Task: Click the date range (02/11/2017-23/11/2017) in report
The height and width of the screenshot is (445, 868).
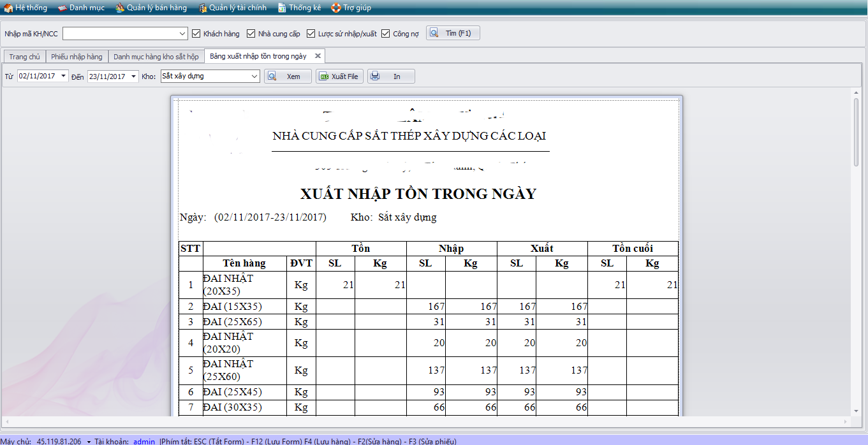Action: click(x=270, y=217)
